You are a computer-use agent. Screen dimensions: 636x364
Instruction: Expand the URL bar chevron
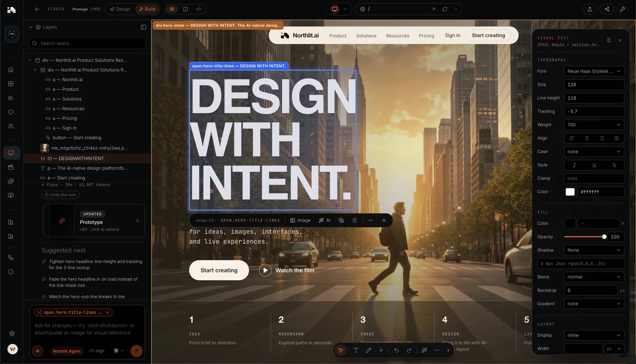(x=456, y=9)
